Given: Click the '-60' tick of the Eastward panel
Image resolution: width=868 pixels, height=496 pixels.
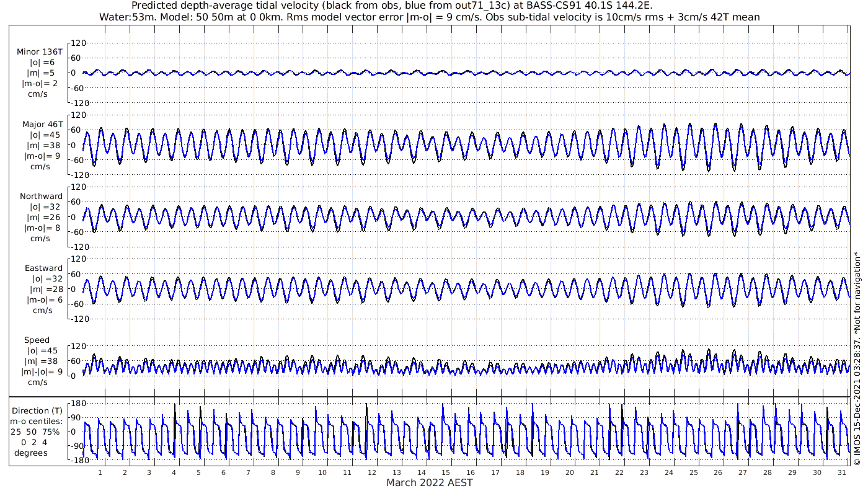Looking at the screenshot, I should [x=79, y=304].
